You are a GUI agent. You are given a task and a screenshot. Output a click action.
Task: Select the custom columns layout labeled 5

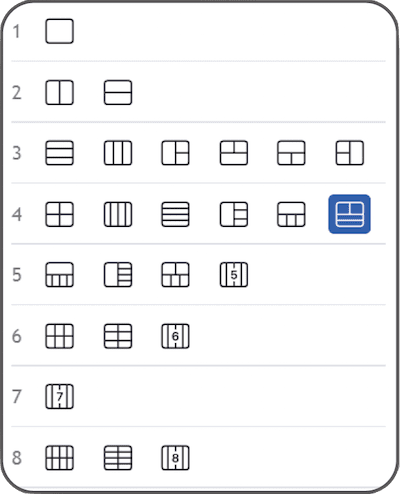pyautogui.click(x=234, y=275)
